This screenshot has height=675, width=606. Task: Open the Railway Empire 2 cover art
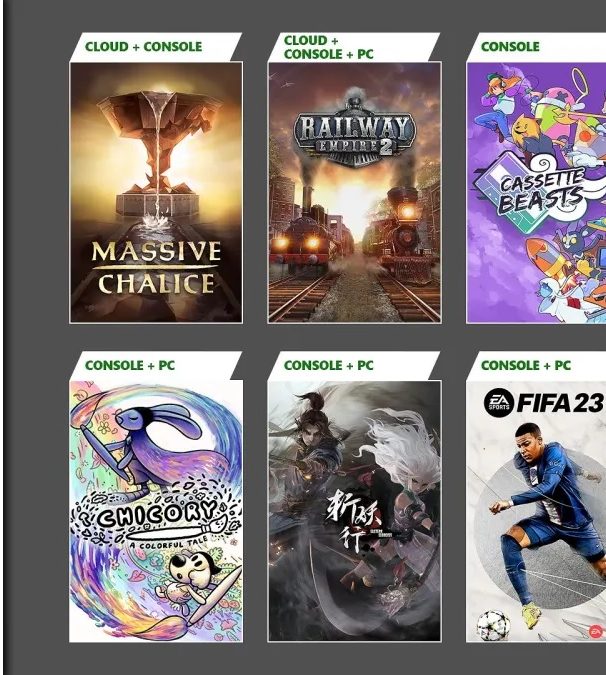[x=354, y=192]
